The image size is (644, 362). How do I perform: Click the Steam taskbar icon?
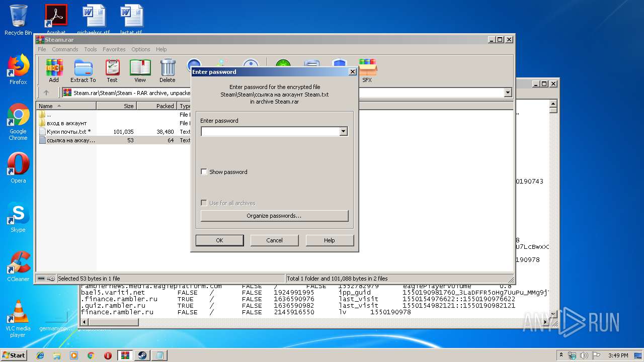tap(142, 355)
